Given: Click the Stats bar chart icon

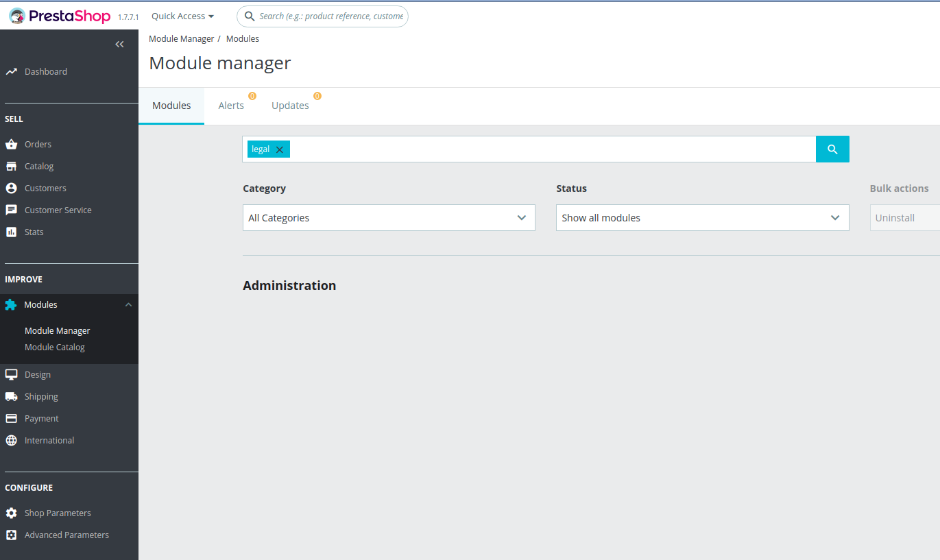Looking at the screenshot, I should tap(11, 232).
